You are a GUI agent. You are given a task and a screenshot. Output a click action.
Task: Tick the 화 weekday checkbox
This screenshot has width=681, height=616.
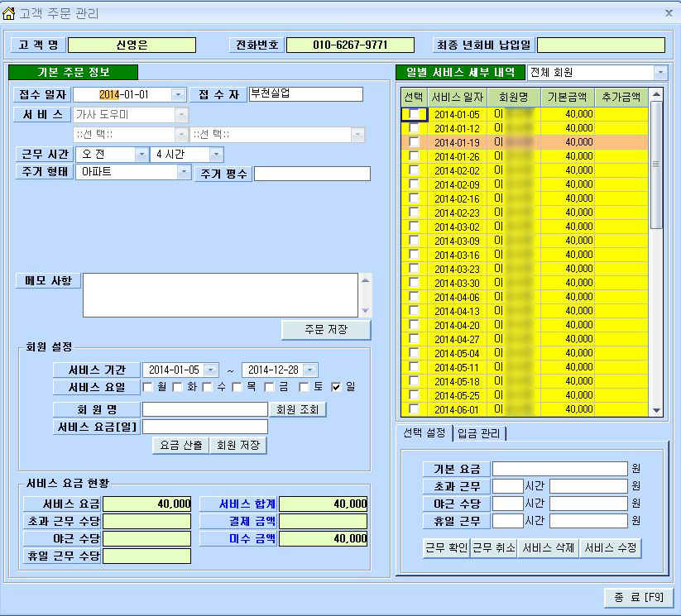[x=177, y=387]
